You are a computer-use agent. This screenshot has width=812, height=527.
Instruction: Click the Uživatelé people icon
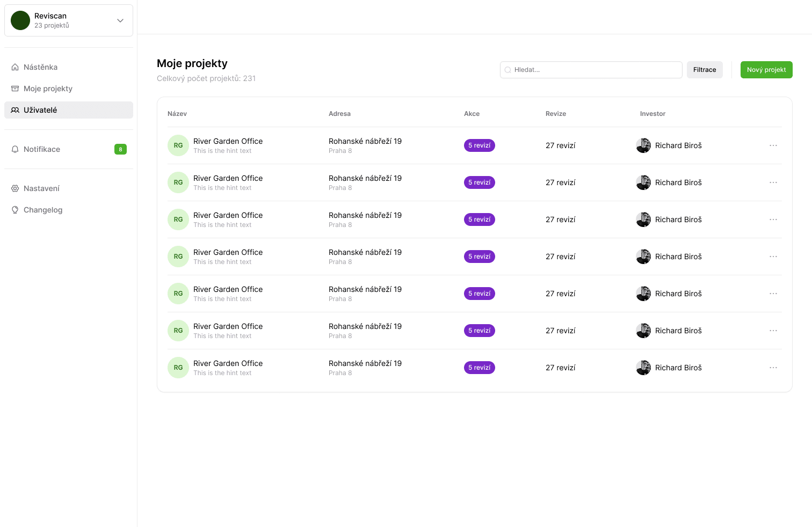click(15, 109)
